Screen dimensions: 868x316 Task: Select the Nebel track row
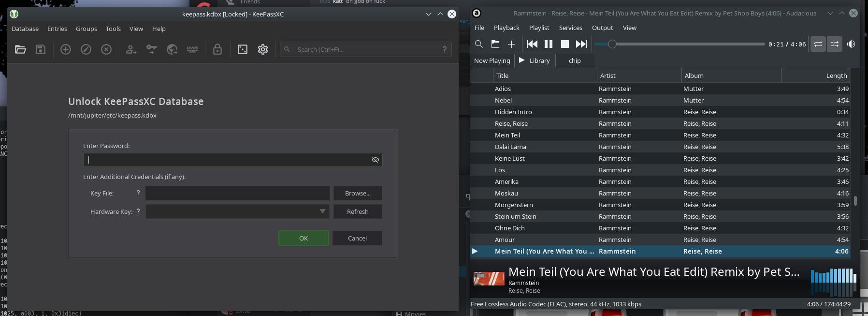click(x=660, y=100)
